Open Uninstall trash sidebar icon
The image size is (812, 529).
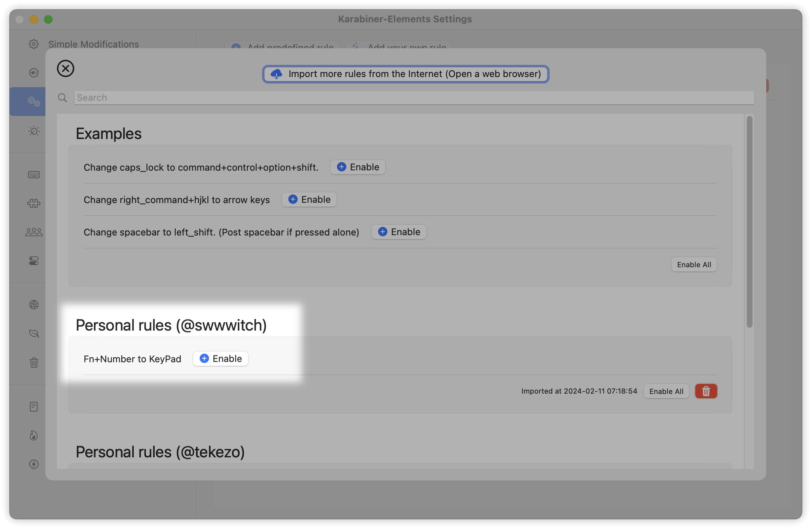click(34, 362)
